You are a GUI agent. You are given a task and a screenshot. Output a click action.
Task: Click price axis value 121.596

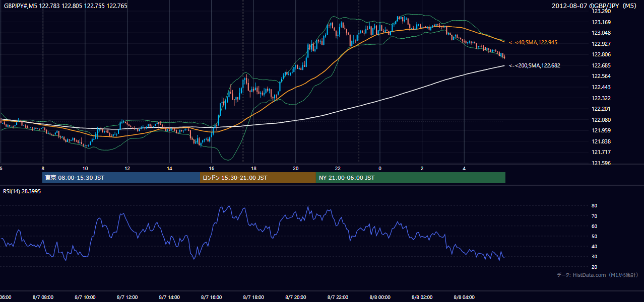pyautogui.click(x=601, y=163)
